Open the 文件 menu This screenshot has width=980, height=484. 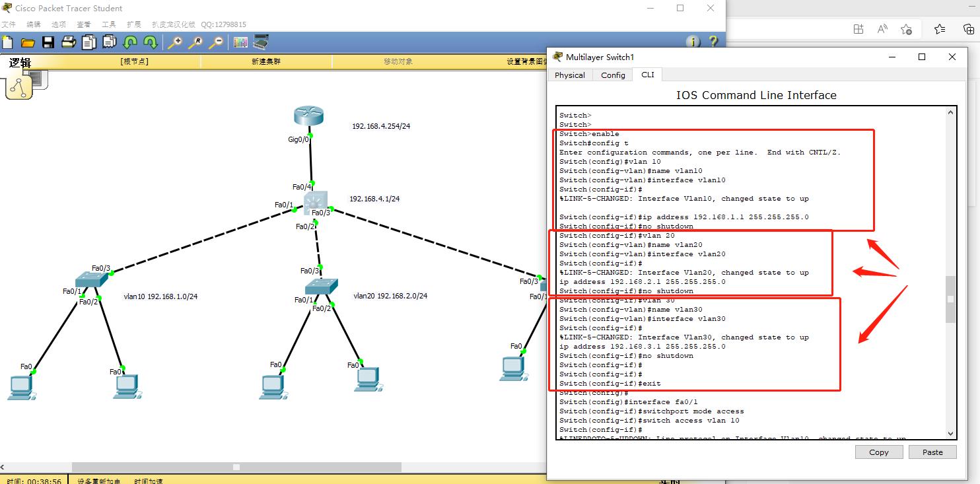[10, 24]
